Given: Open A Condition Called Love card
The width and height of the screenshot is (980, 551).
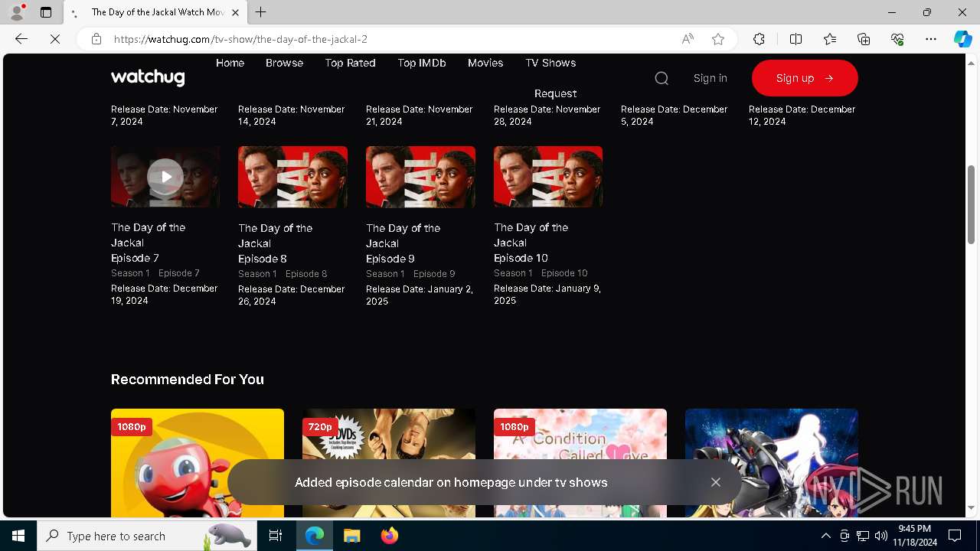Looking at the screenshot, I should 580,463.
